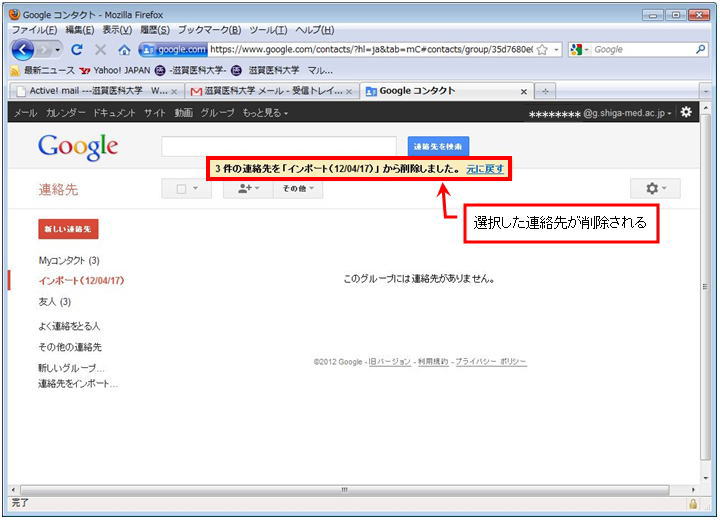Image resolution: width=720 pixels, height=521 pixels.
Task: Select インポート(12/04/17) group
Action: [x=81, y=280]
